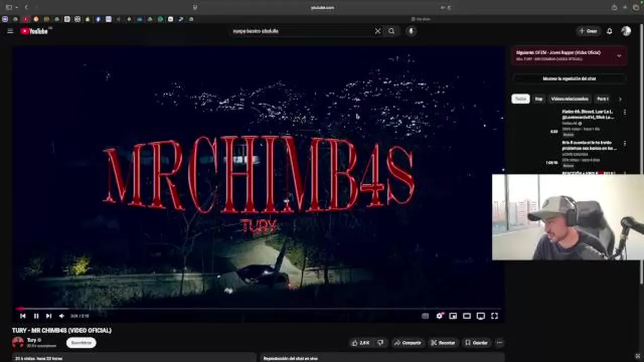This screenshot has width=644, height=362.
Task: Select the Rap filter chip
Action: click(x=539, y=99)
